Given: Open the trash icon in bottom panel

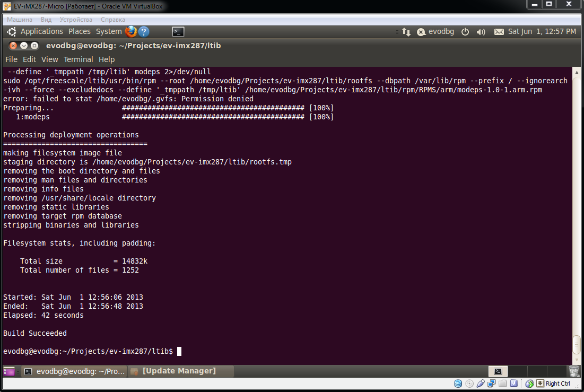Looking at the screenshot, I should [x=575, y=371].
